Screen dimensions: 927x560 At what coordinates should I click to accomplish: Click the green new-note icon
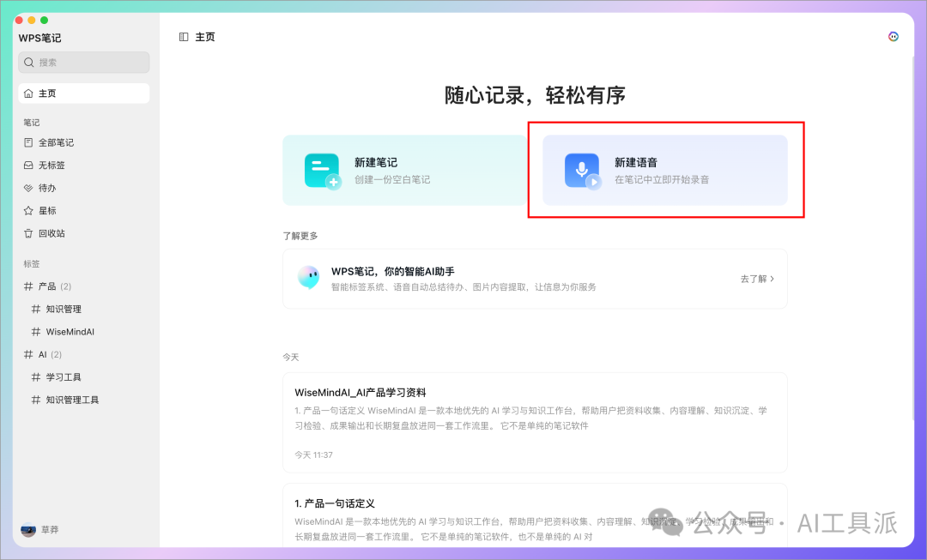tap(323, 172)
